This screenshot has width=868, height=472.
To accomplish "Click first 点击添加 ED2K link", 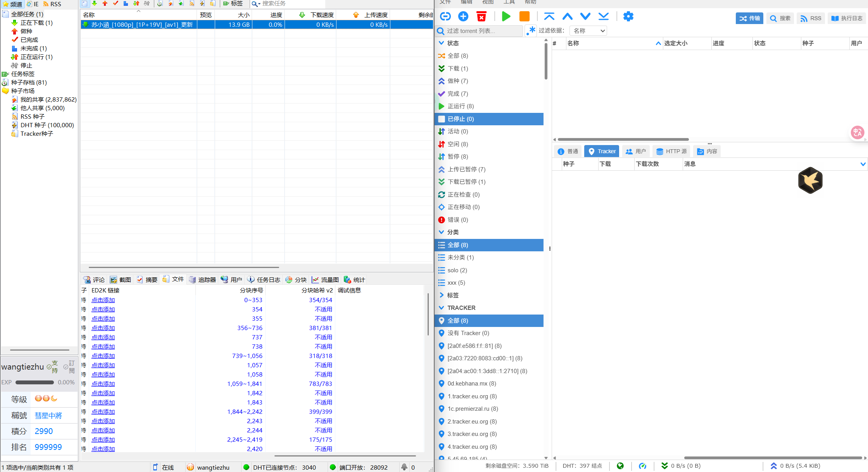I will (103, 300).
